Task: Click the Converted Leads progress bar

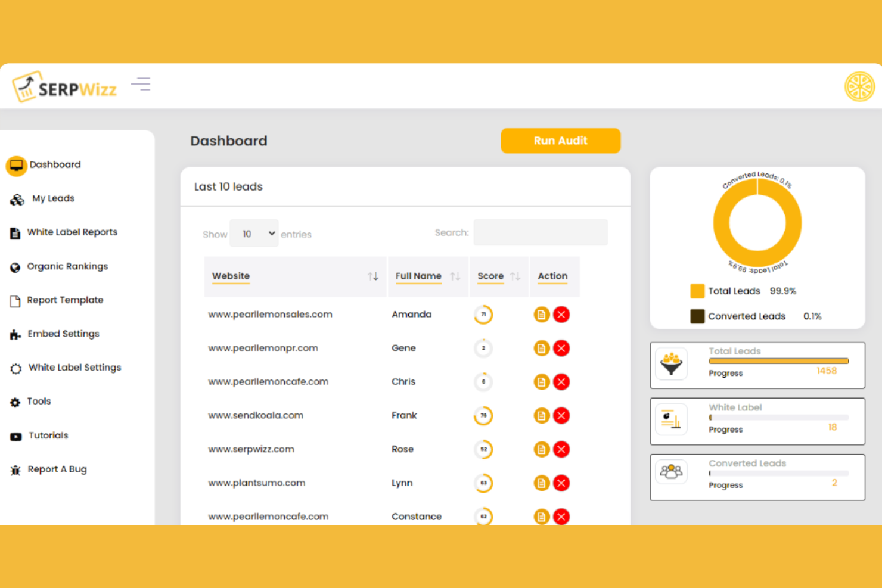Action: point(778,474)
